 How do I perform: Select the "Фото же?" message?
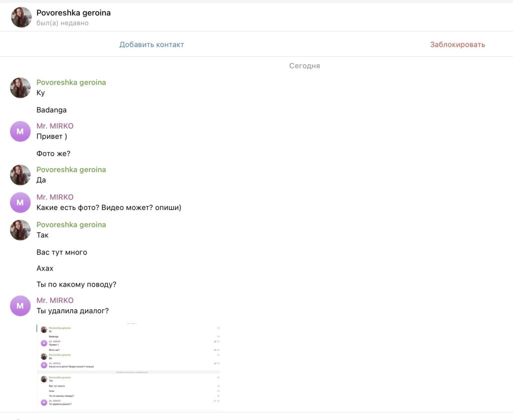[x=54, y=153]
